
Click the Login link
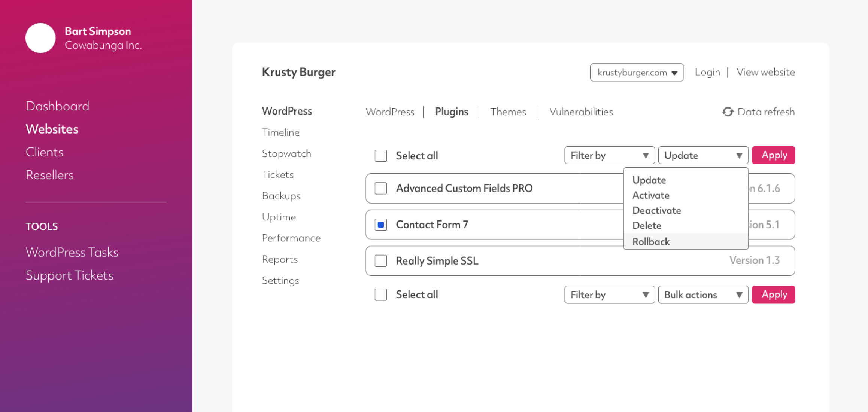[707, 72]
